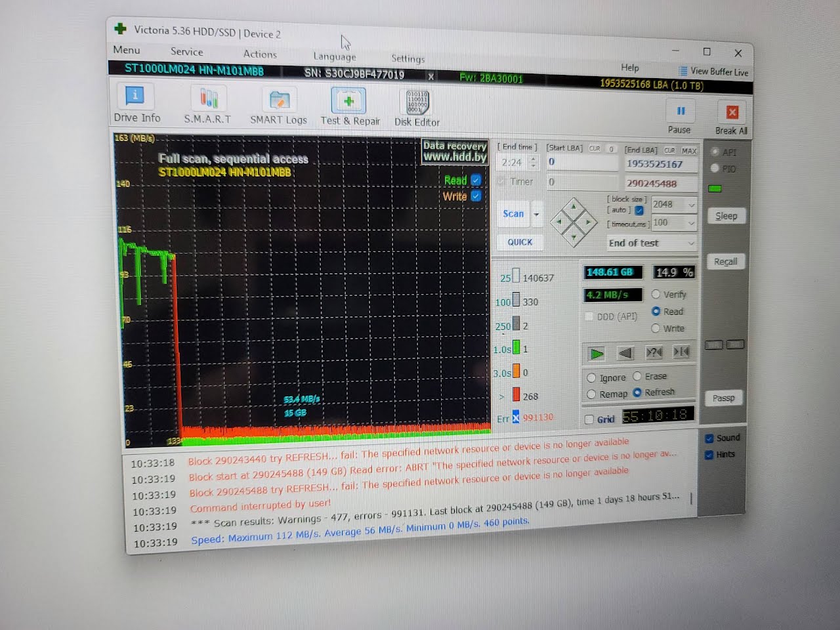Open the Scan button dropdown arrow

(536, 214)
